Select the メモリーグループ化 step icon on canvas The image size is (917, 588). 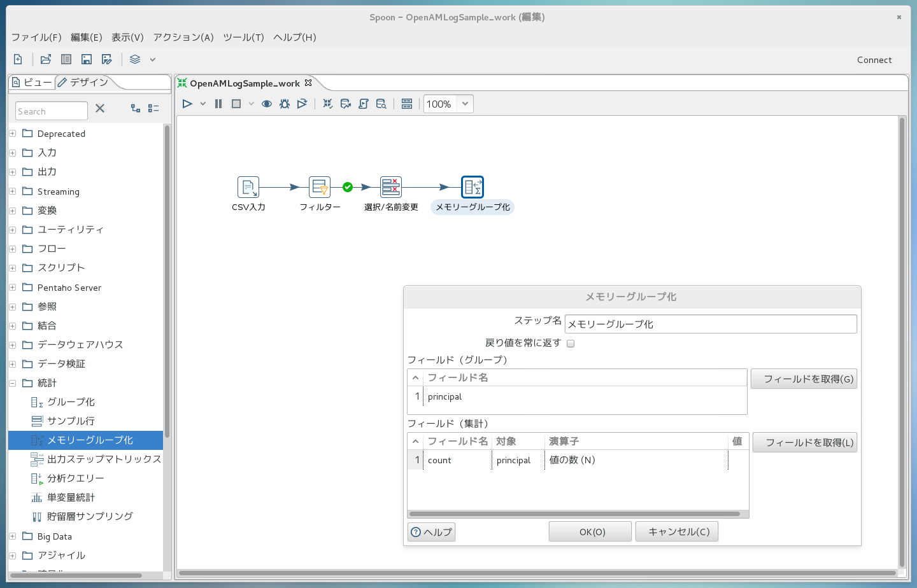tap(473, 187)
